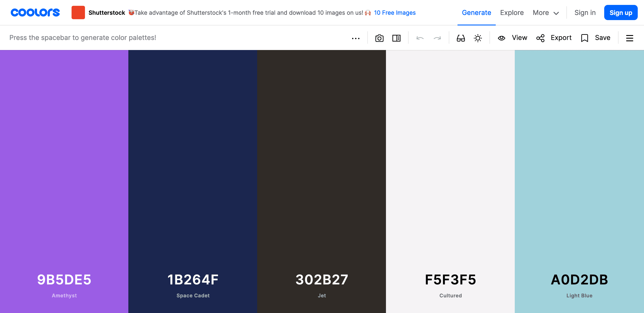The width and height of the screenshot is (644, 313).
Task: Click the three-dots more options icon
Action: (356, 38)
